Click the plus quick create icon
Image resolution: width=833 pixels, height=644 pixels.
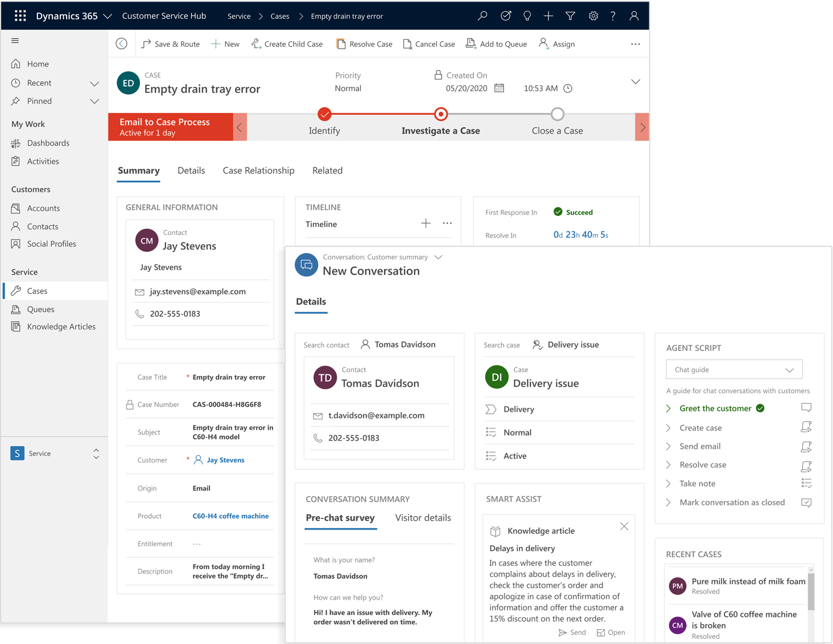tap(548, 16)
